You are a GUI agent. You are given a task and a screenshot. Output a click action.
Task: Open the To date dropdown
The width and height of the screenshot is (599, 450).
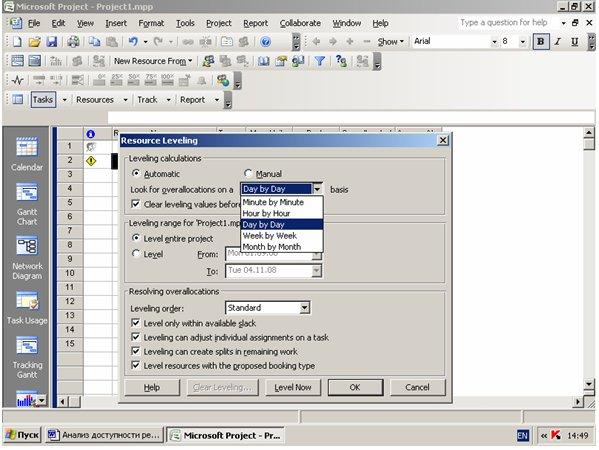(316, 270)
